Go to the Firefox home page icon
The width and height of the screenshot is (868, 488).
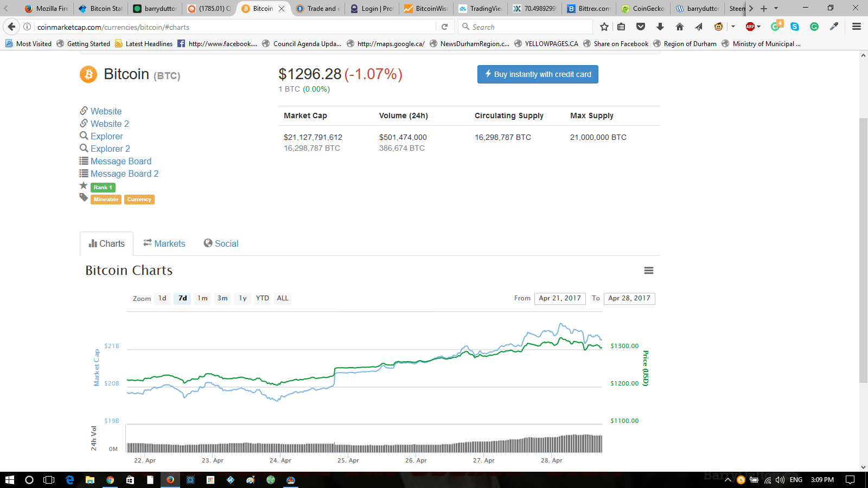click(x=679, y=27)
